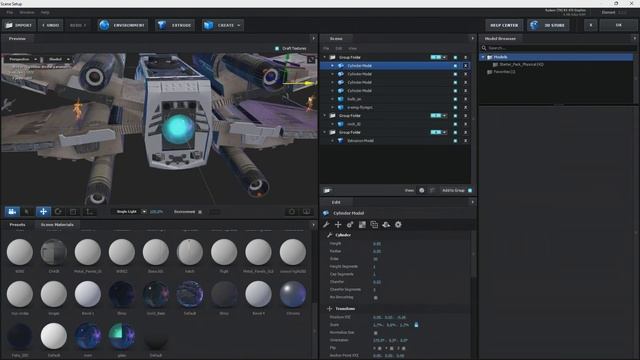Click the Model Browser search field
Screen dimensions: 640x360
(x=558, y=48)
